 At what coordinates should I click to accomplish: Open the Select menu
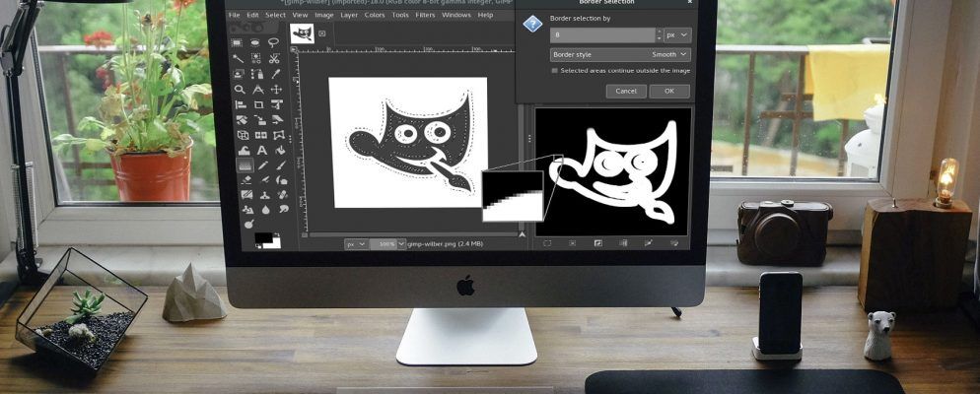click(276, 15)
